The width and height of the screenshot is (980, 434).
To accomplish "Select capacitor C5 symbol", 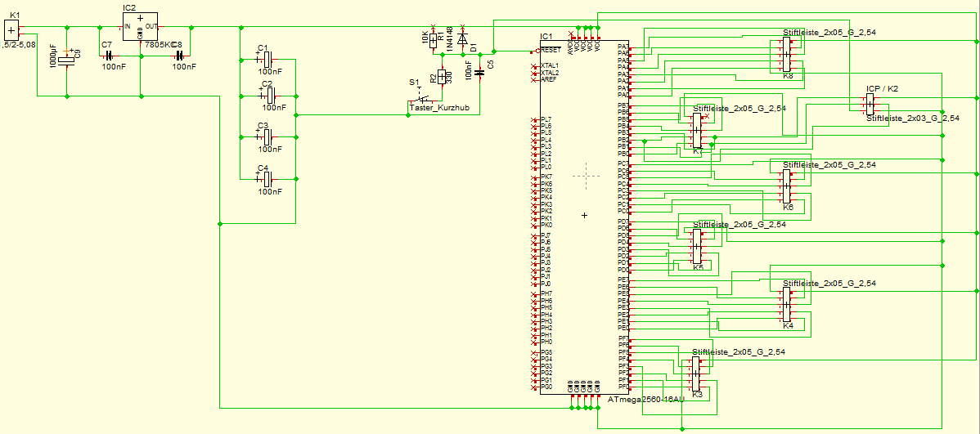I will point(480,73).
